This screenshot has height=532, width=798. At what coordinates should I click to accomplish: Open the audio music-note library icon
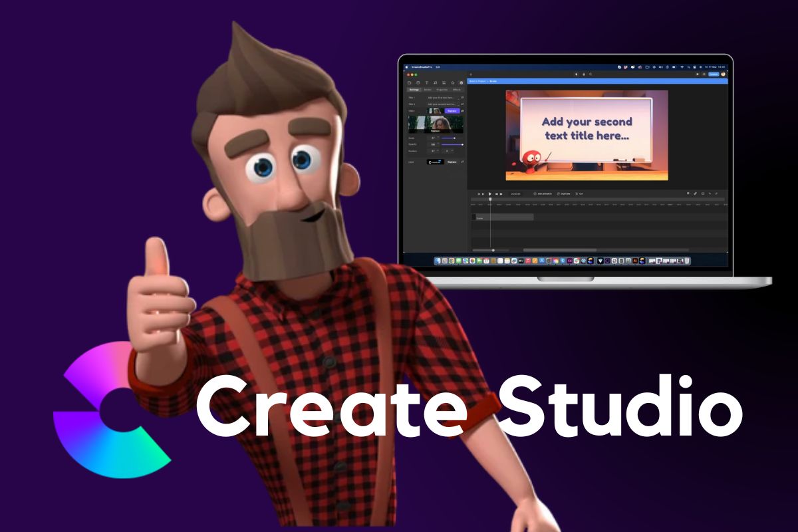click(436, 82)
